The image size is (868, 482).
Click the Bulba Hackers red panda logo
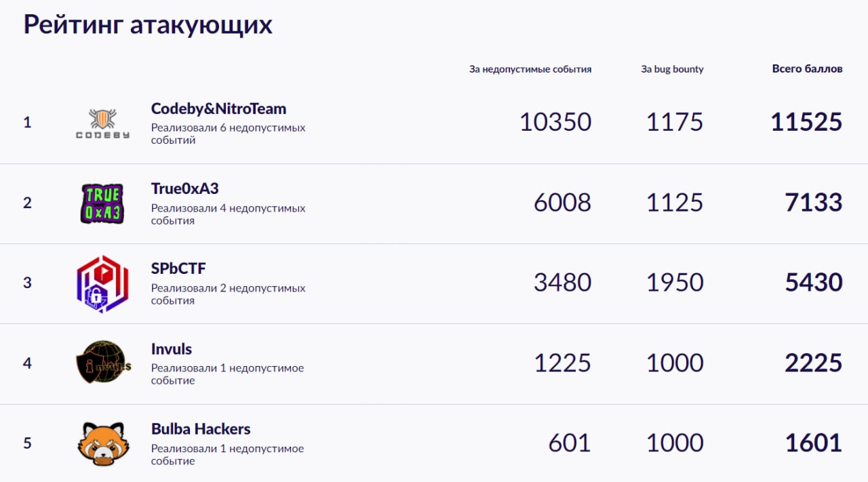point(102,443)
